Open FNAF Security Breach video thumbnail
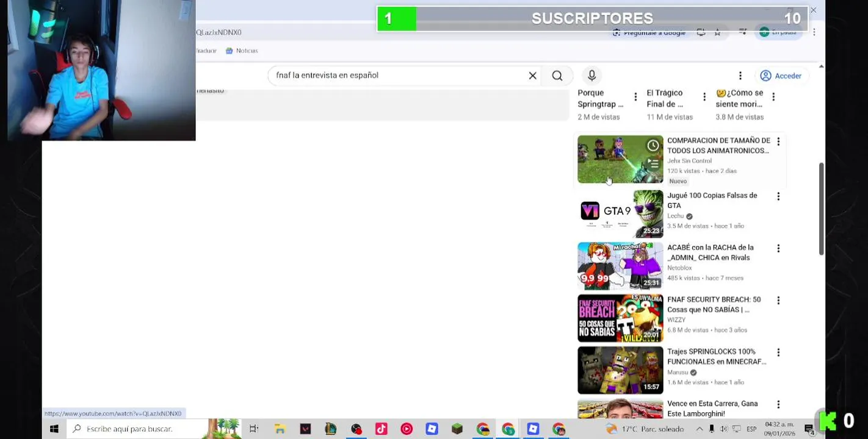The image size is (868, 439). tap(620, 318)
